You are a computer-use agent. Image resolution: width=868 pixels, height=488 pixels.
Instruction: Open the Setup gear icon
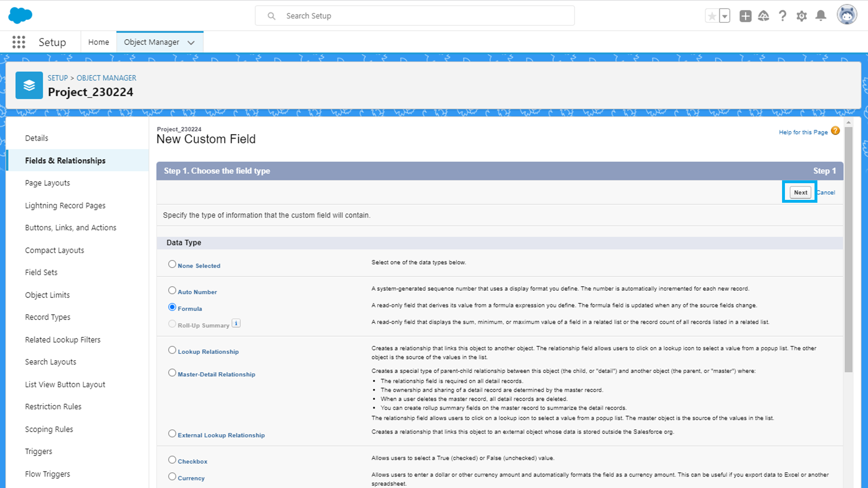click(x=802, y=16)
